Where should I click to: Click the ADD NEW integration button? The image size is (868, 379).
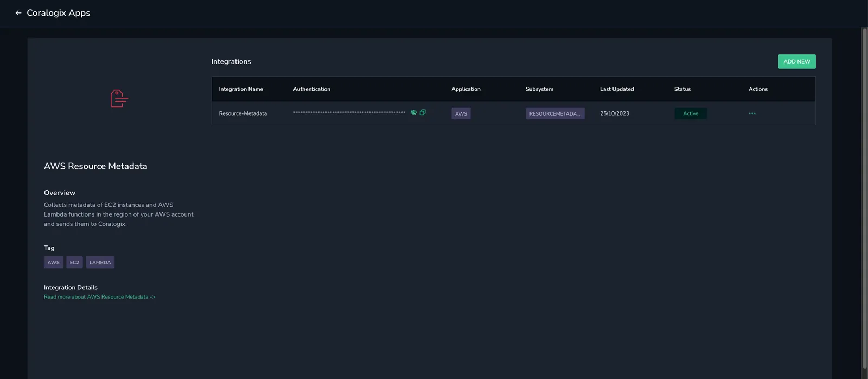click(x=796, y=61)
